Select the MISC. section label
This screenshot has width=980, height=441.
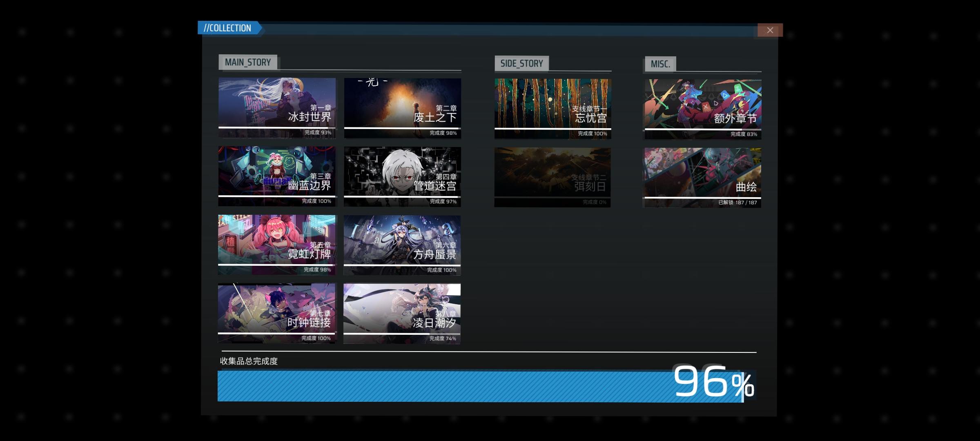660,64
